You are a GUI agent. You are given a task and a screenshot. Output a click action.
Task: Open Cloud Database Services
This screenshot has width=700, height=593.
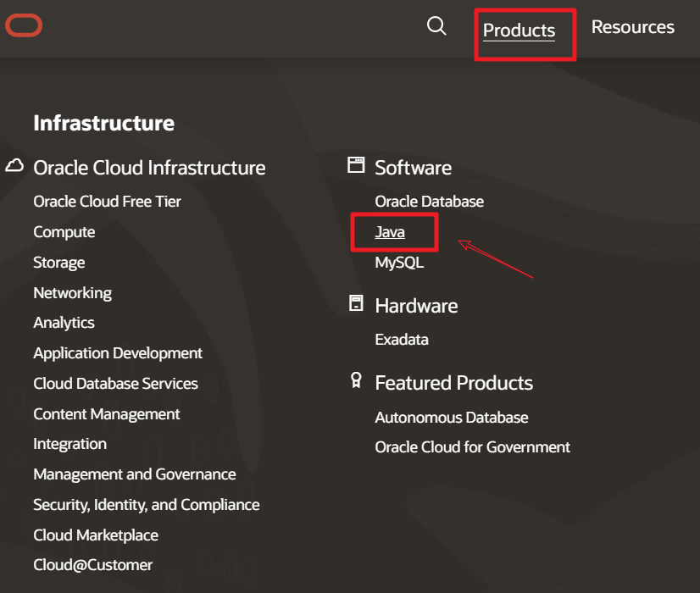(x=115, y=384)
